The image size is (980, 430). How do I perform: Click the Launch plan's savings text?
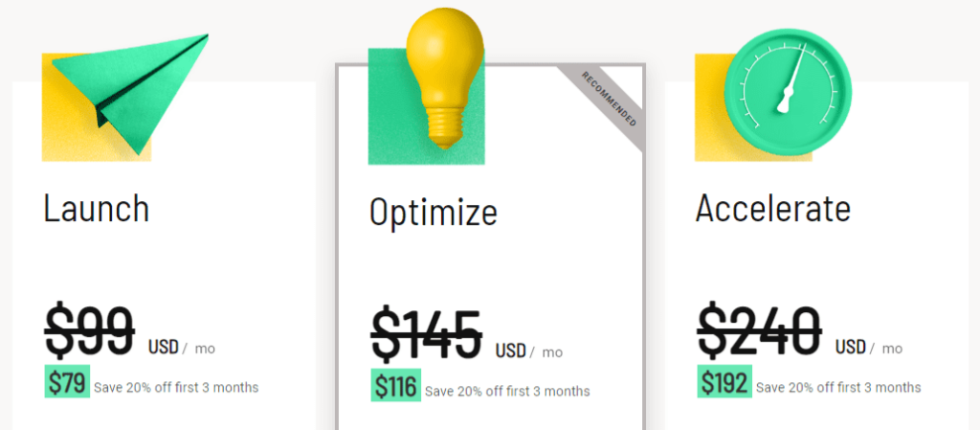click(176, 388)
